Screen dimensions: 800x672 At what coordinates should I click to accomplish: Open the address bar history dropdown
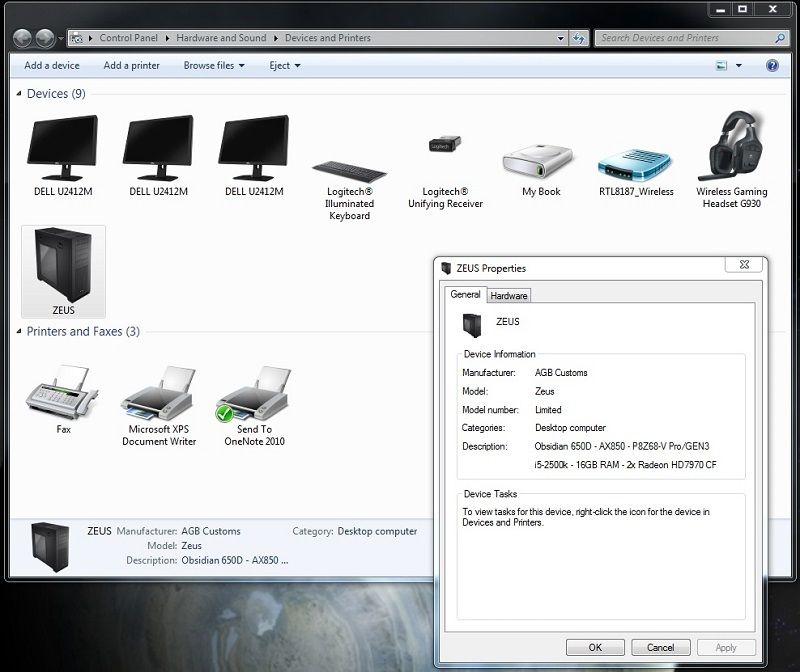(x=561, y=38)
